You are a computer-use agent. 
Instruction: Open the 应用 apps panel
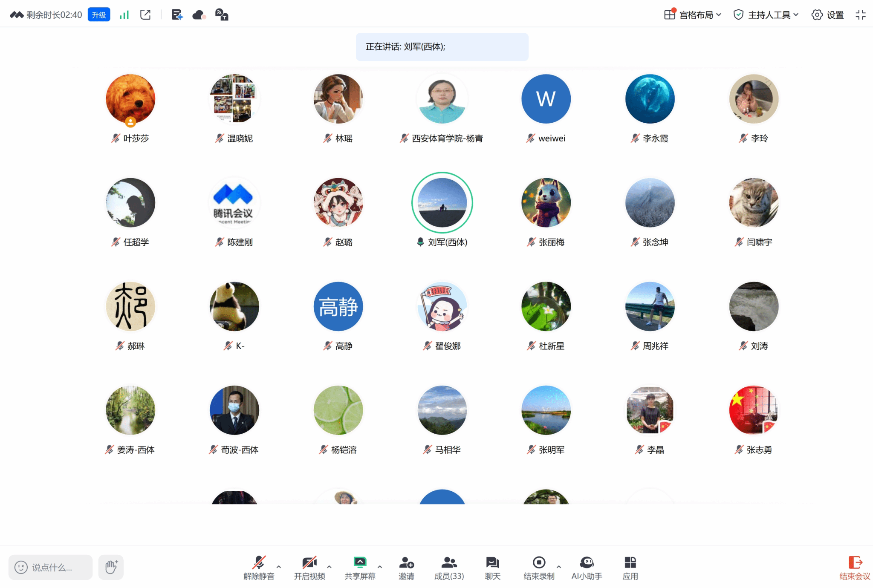click(630, 568)
